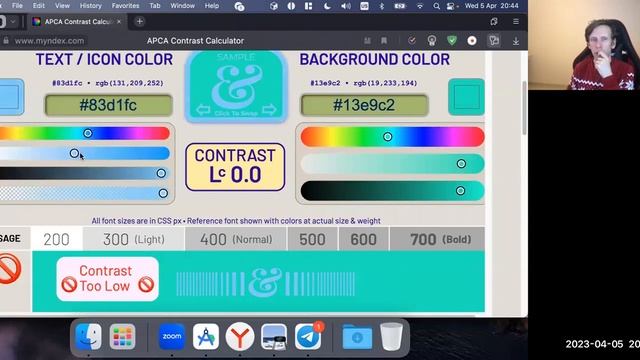
Task: Adjust text color alpha transparency slider
Action: pyautogui.click(x=84, y=193)
